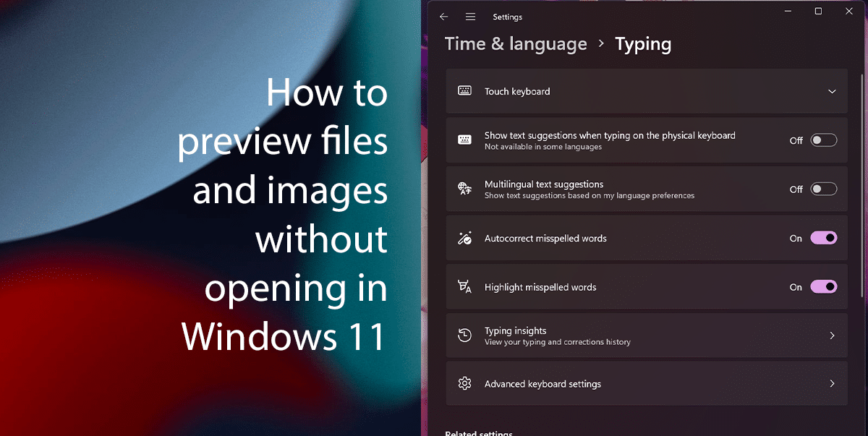Open the Settings navigation menu
This screenshot has height=436, width=868.
click(x=470, y=16)
